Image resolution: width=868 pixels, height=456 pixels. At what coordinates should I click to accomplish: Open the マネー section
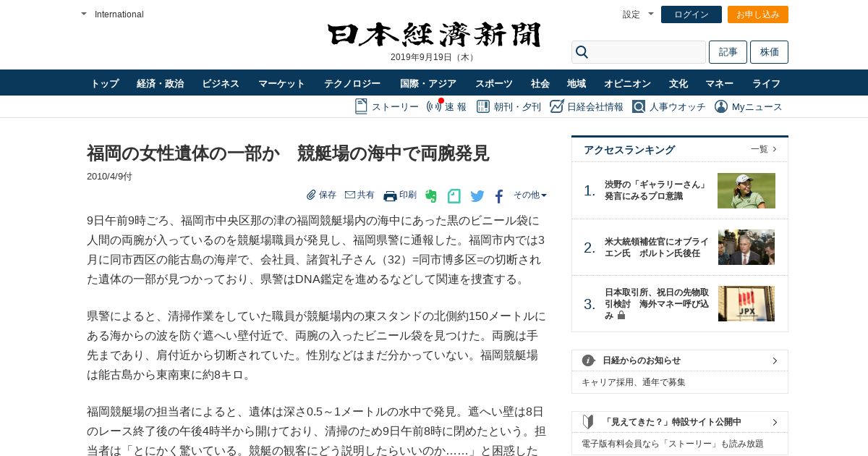(x=720, y=83)
